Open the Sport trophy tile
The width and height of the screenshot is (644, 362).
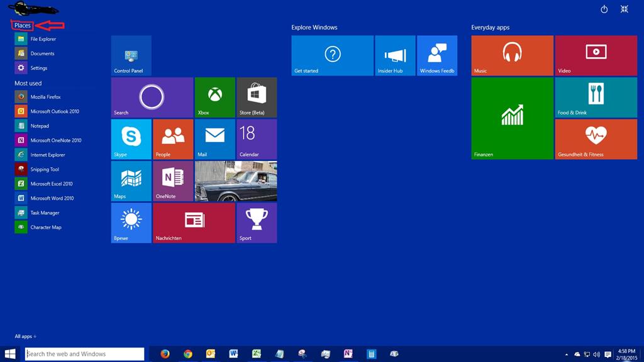[x=257, y=223]
